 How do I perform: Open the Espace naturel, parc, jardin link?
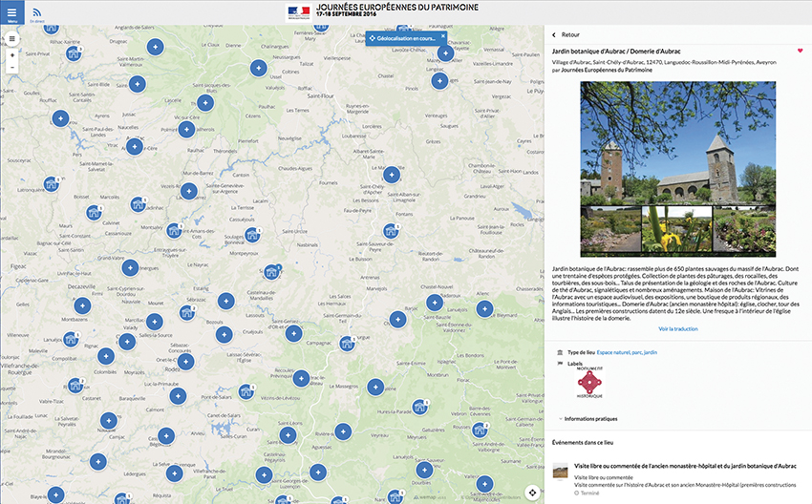(627, 352)
